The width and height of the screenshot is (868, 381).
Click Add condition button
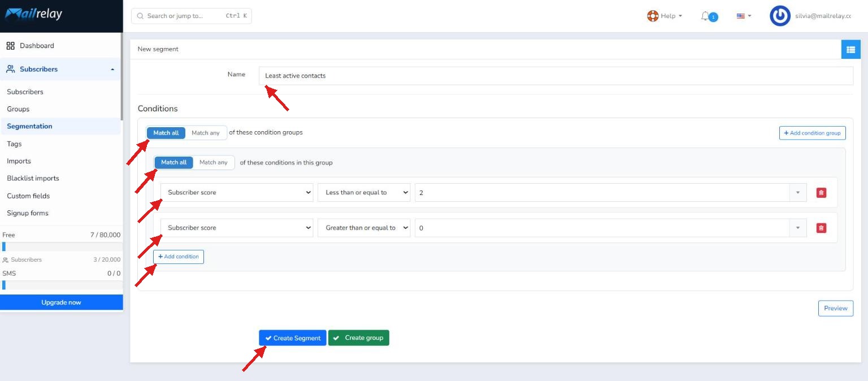[x=179, y=257]
